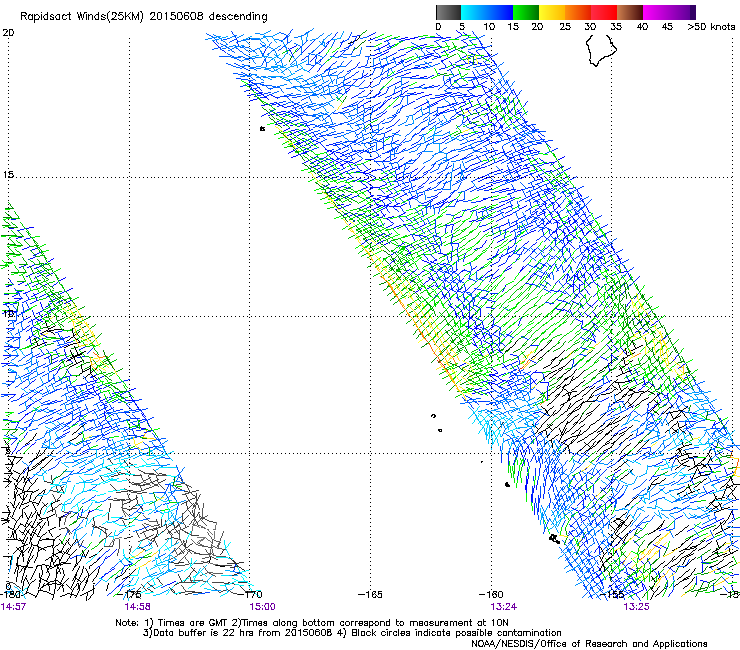740x650 pixels.
Task: Click the cyan-blue 5-15 knots color swatch
Action: point(487,12)
